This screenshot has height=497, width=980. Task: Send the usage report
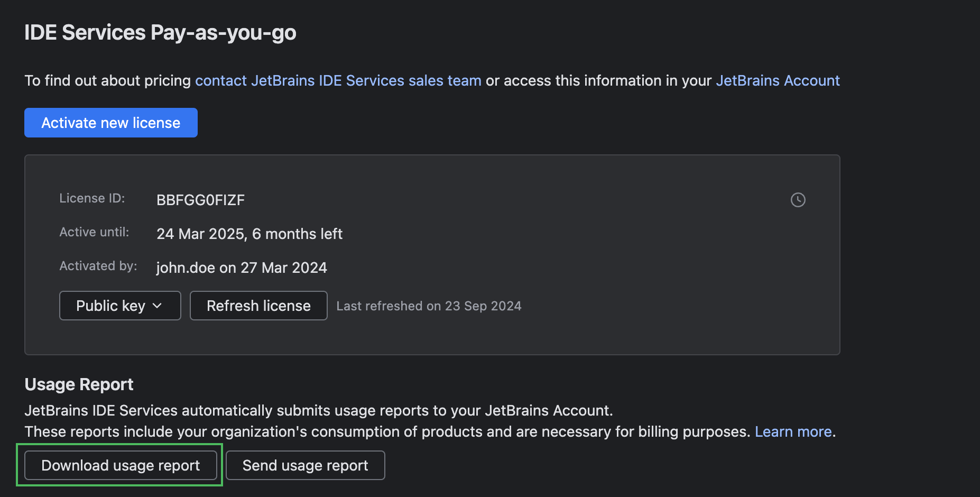305,465
